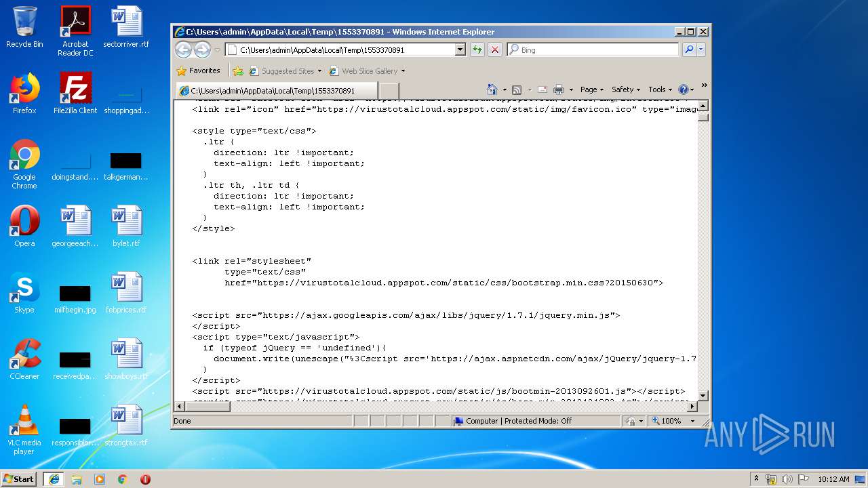This screenshot has height=488, width=868.
Task: Expand the address bar history dropdown
Action: [x=460, y=50]
